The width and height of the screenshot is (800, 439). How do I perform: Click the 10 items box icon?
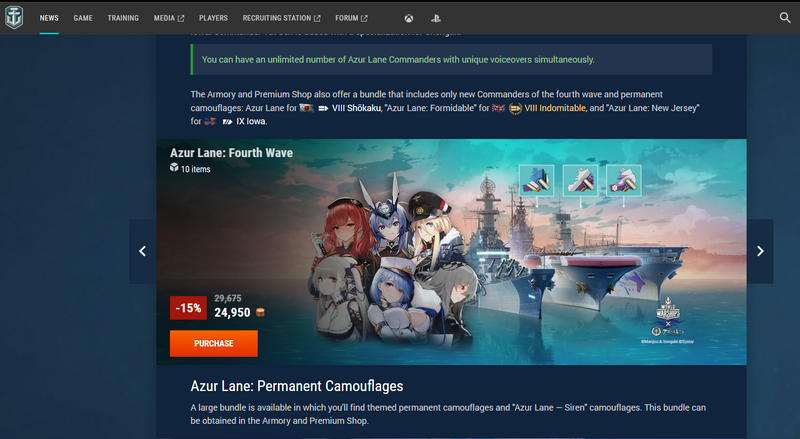(x=174, y=167)
